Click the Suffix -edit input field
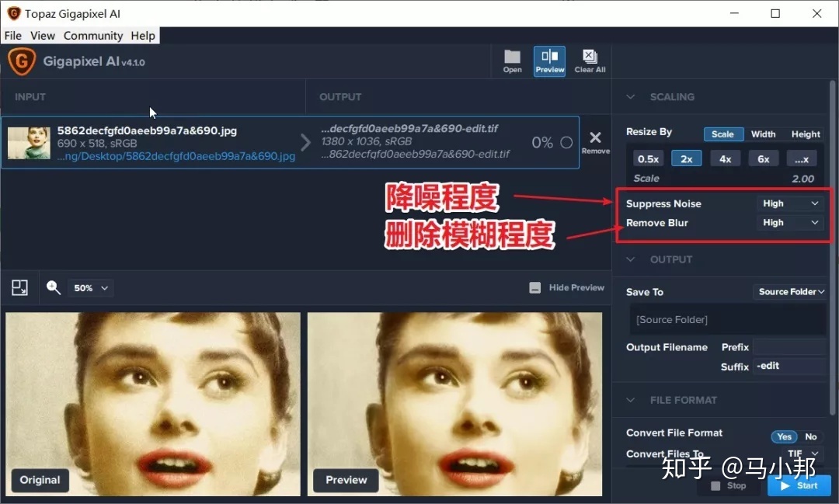The image size is (839, 504). pos(789,366)
